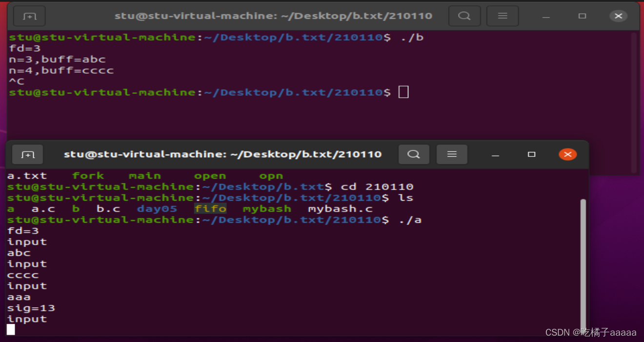Viewport: 644px width, 342px height.
Task: Open new tab in bottom terminal window
Action: coord(28,154)
